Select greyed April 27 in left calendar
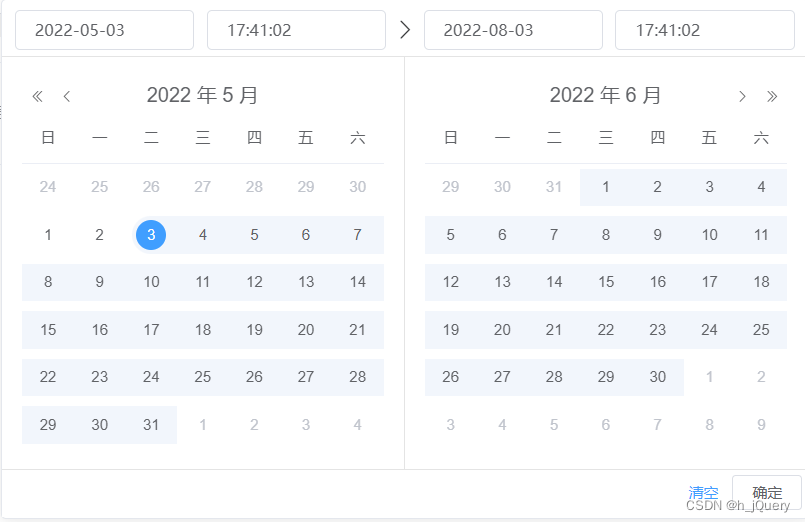Viewport: 805px width, 522px height. 203,187
